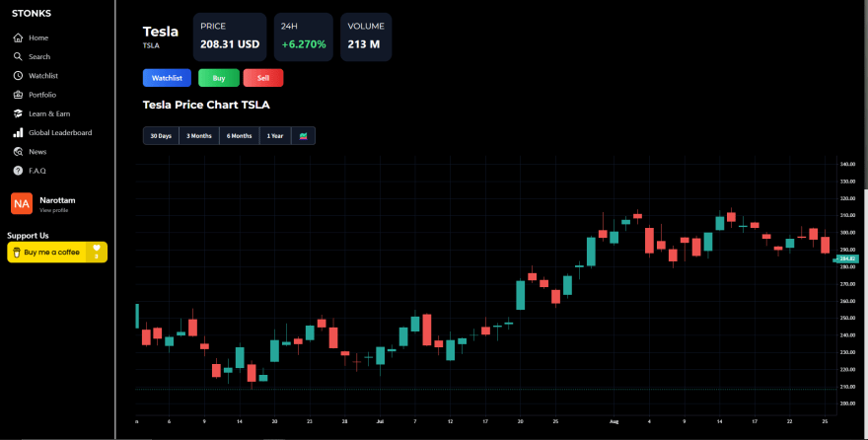Open Home from the sidebar
Image resolution: width=868 pixels, height=440 pixels.
(x=38, y=37)
